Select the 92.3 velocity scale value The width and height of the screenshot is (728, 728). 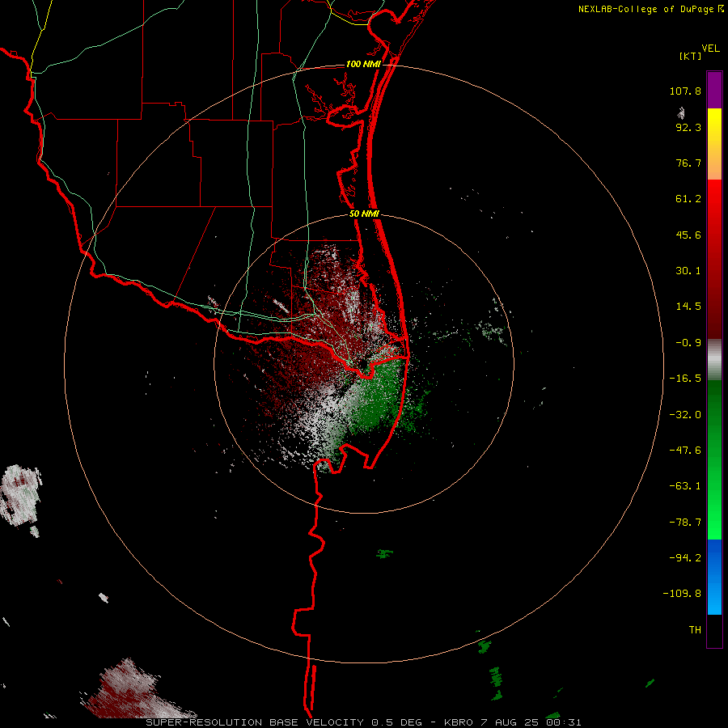(688, 127)
